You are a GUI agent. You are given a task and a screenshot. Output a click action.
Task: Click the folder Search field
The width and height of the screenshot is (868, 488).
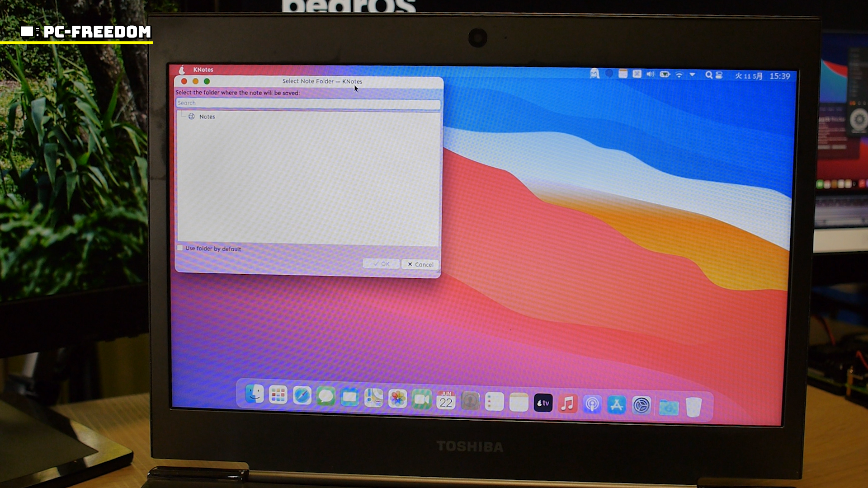pyautogui.click(x=308, y=103)
